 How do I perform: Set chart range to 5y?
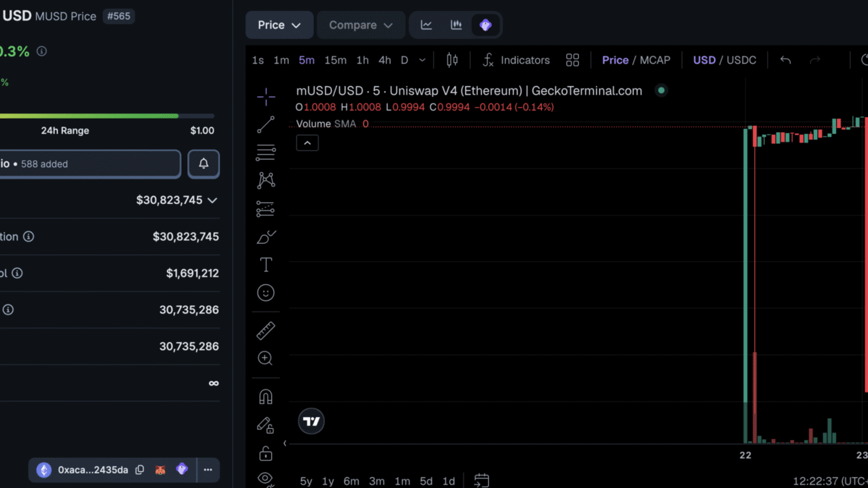pos(306,481)
